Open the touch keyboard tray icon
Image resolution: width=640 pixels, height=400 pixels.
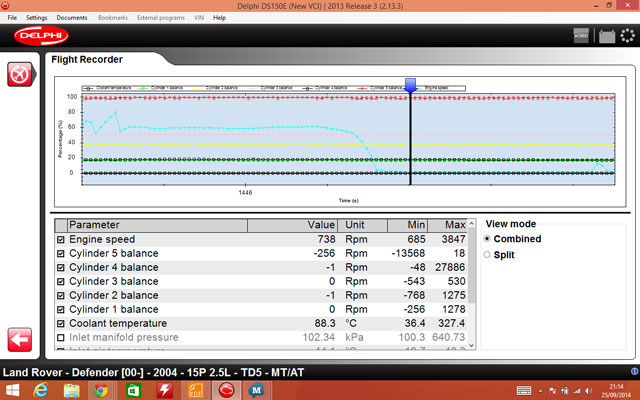click(x=524, y=391)
